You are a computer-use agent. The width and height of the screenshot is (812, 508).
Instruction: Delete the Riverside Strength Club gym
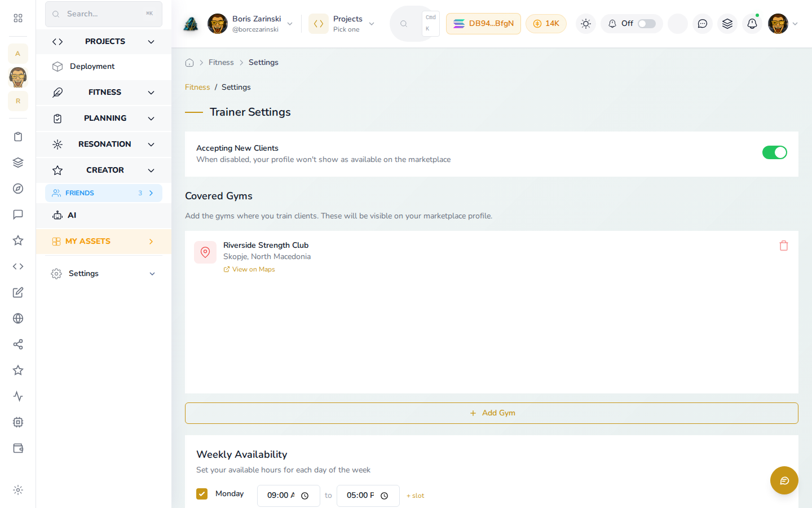click(784, 246)
